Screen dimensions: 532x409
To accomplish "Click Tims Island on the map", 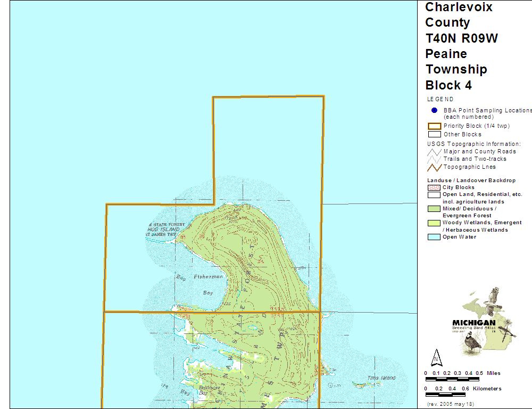I will tap(381, 378).
